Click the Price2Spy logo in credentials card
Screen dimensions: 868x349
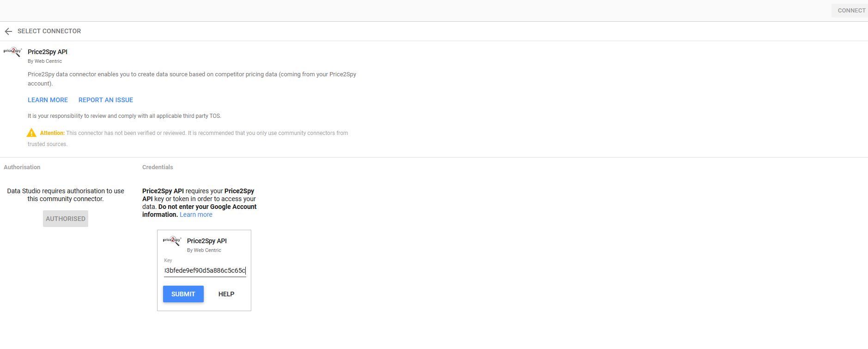[172, 241]
